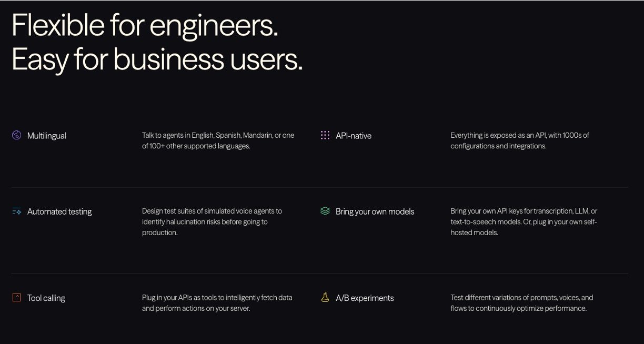
Task: Select the Automated testing feature title
Action: pos(59,211)
